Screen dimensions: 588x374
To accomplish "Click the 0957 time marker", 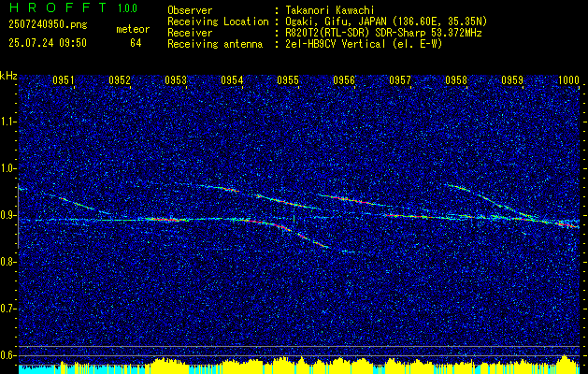I will (x=400, y=79).
